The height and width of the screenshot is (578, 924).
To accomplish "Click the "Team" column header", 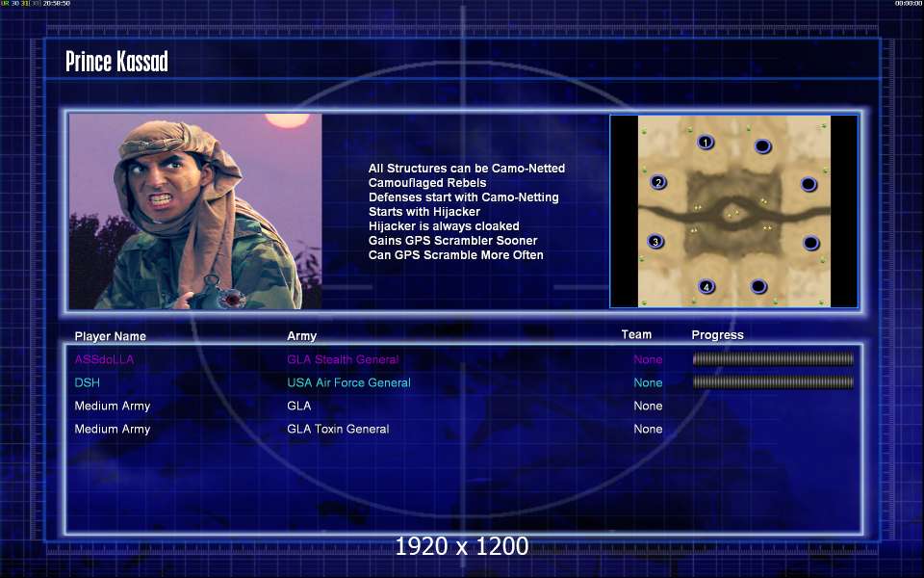I will click(636, 334).
